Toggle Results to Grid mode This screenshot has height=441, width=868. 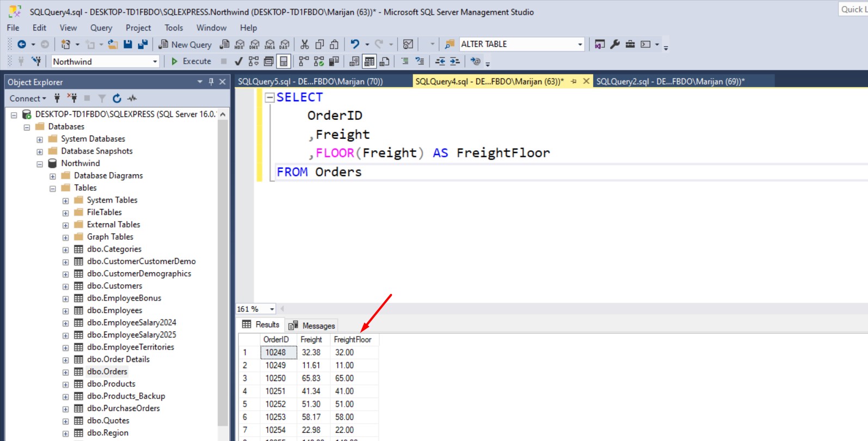pos(370,62)
